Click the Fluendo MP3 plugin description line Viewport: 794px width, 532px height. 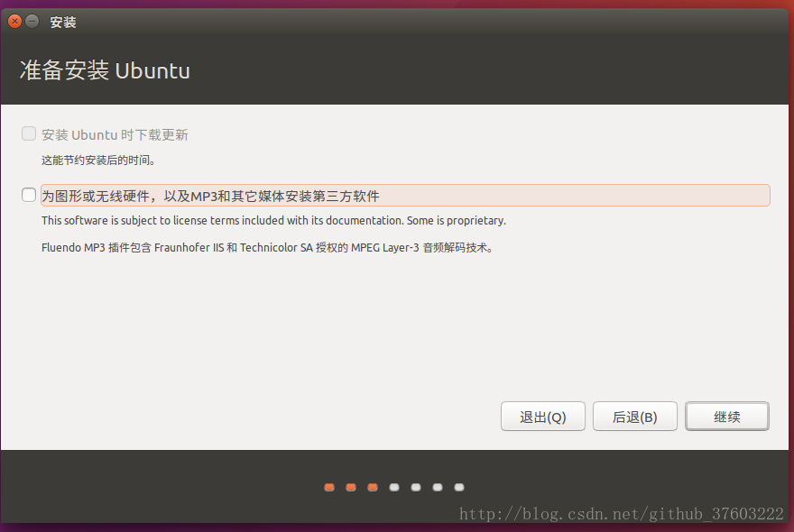tap(267, 248)
